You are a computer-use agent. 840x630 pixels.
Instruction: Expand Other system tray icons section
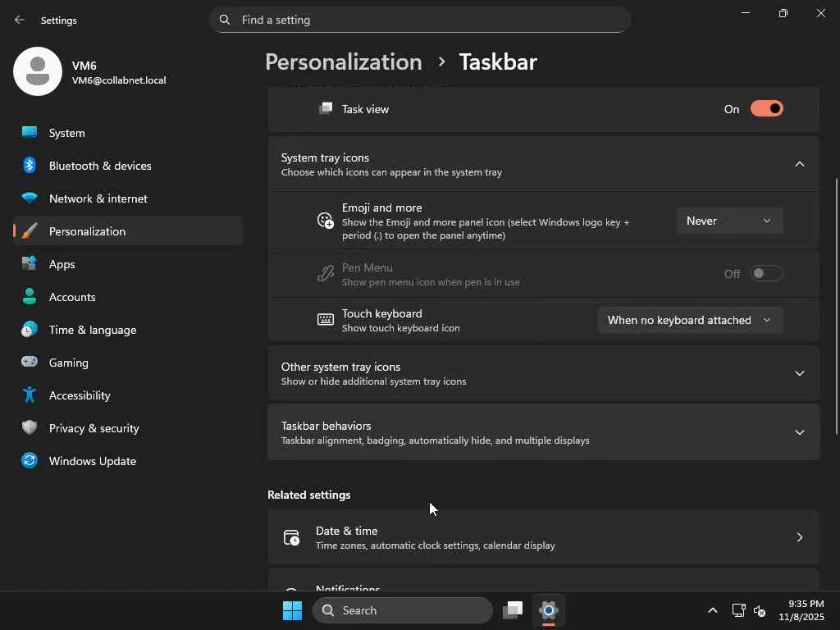coord(799,373)
